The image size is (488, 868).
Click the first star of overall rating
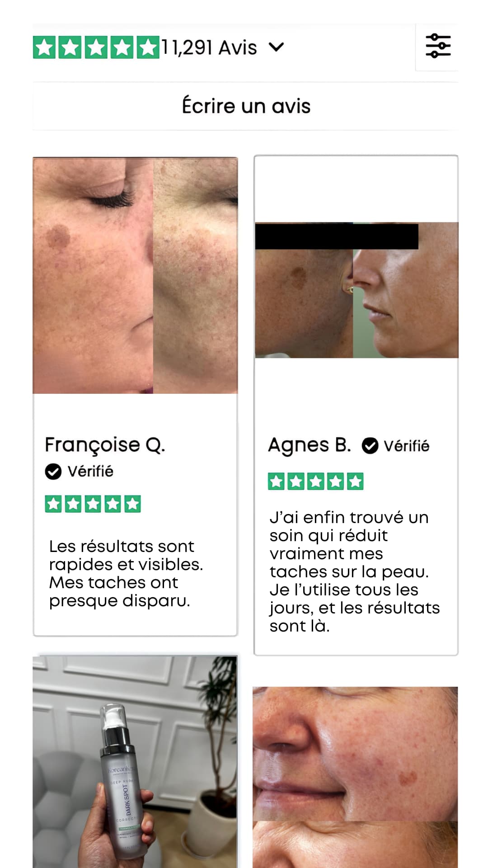(44, 47)
